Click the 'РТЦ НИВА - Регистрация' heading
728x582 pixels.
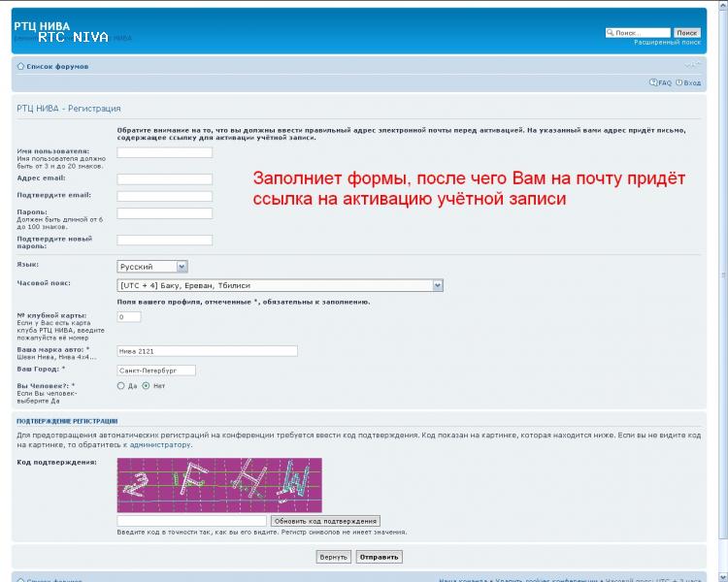(69, 109)
